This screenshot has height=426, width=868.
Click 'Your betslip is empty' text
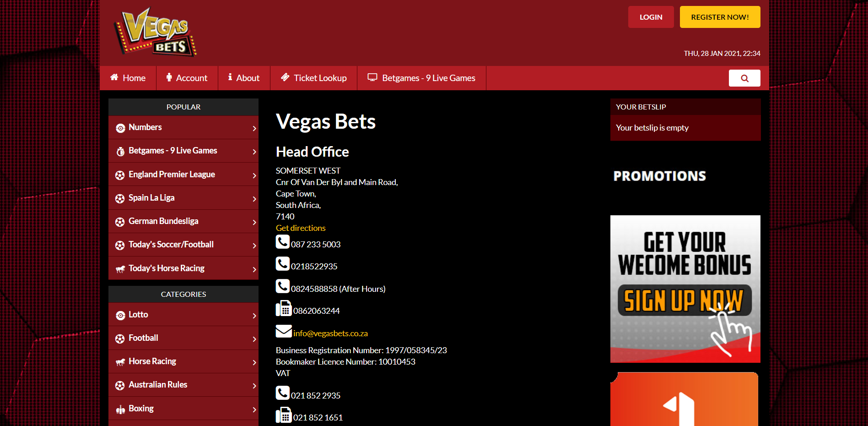click(x=652, y=128)
